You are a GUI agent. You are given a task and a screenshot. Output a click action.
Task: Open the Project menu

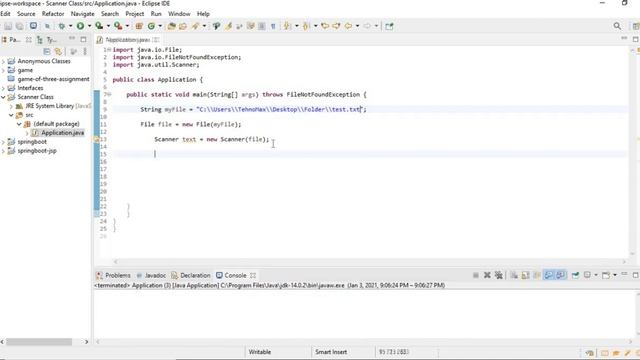[x=134, y=14]
